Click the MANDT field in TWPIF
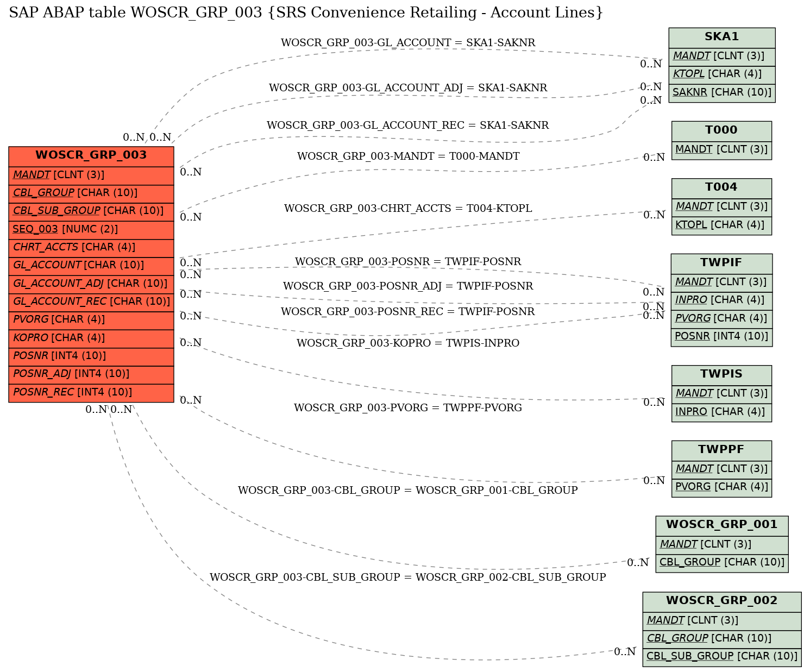810x672 pixels. 721,282
